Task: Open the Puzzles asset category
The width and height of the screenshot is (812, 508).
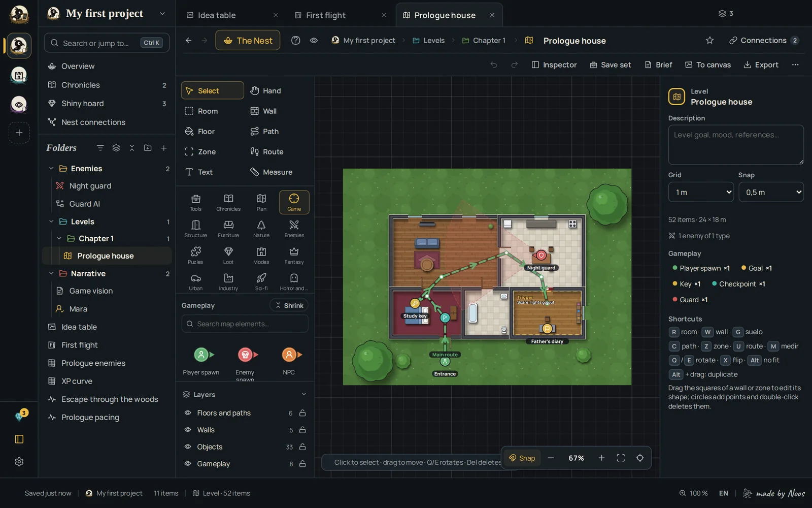Action: point(195,255)
